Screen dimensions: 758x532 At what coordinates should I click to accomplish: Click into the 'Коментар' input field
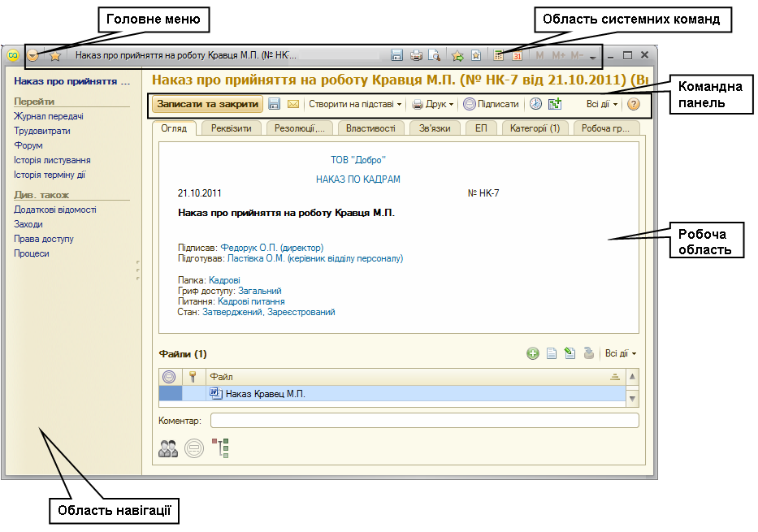pyautogui.click(x=424, y=421)
